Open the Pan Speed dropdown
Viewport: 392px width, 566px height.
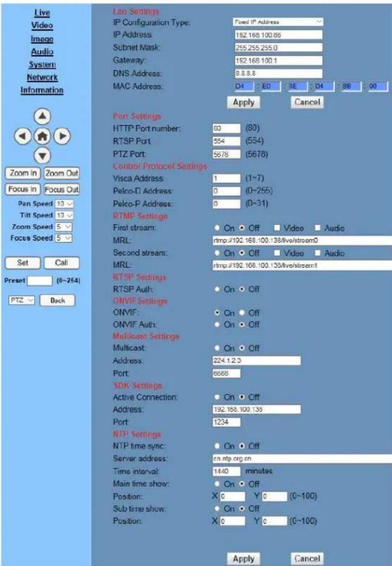coord(65,204)
